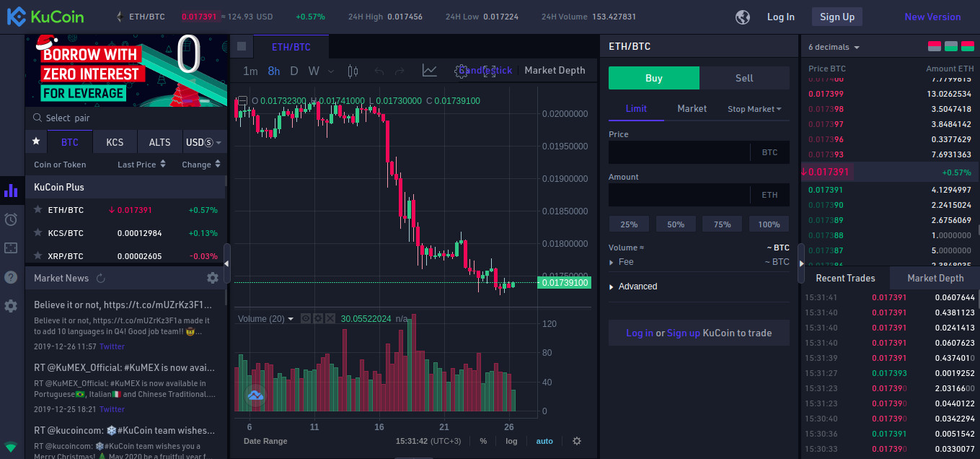Open the New Version link

tap(932, 17)
